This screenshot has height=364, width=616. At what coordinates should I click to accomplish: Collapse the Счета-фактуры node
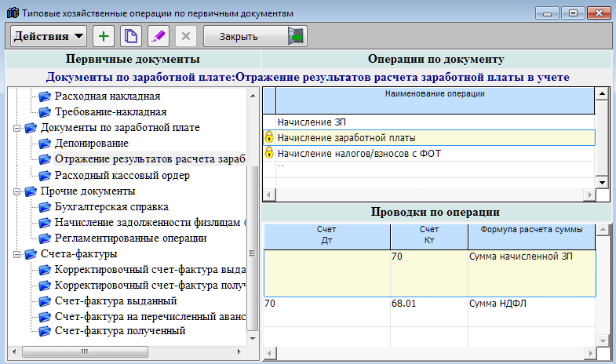tap(16, 254)
